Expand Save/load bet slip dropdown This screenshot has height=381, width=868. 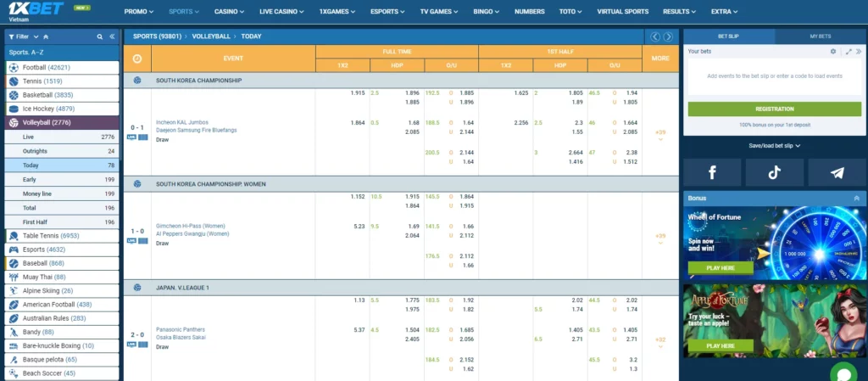click(x=774, y=146)
